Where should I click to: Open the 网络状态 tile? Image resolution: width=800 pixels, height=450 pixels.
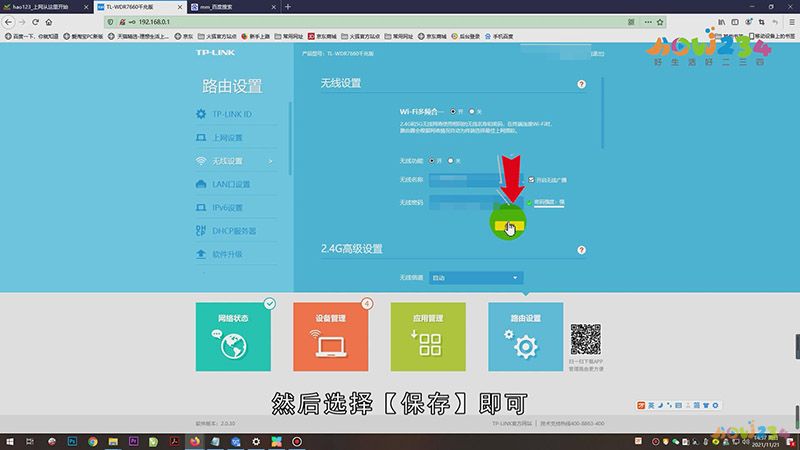233,337
